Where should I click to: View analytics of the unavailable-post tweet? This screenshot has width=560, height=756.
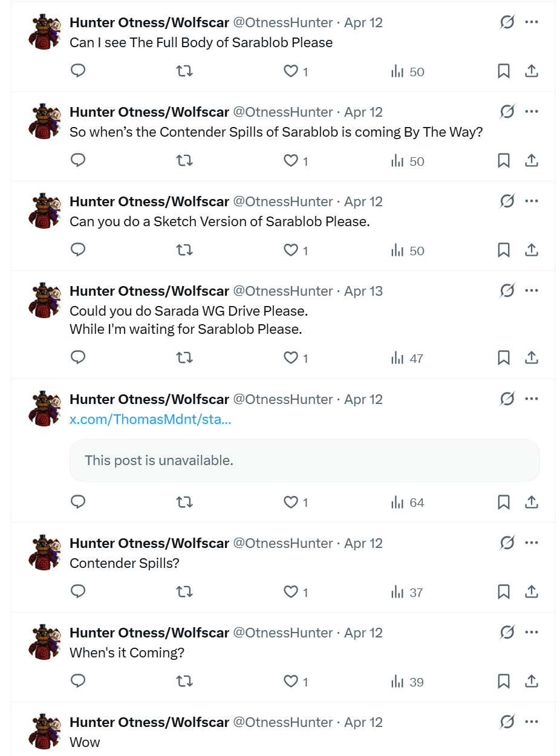pos(408,502)
